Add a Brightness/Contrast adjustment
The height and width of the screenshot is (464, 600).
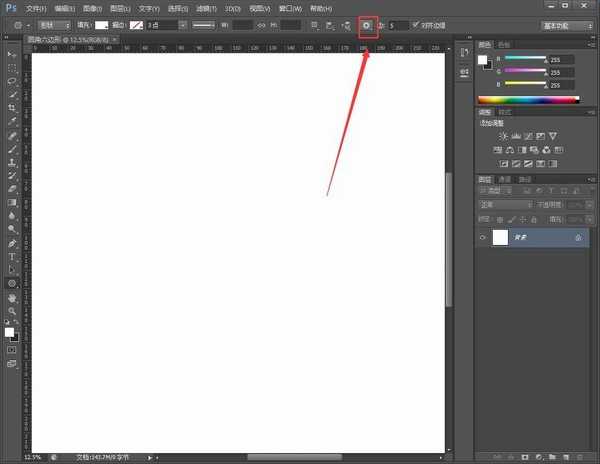[x=502, y=136]
